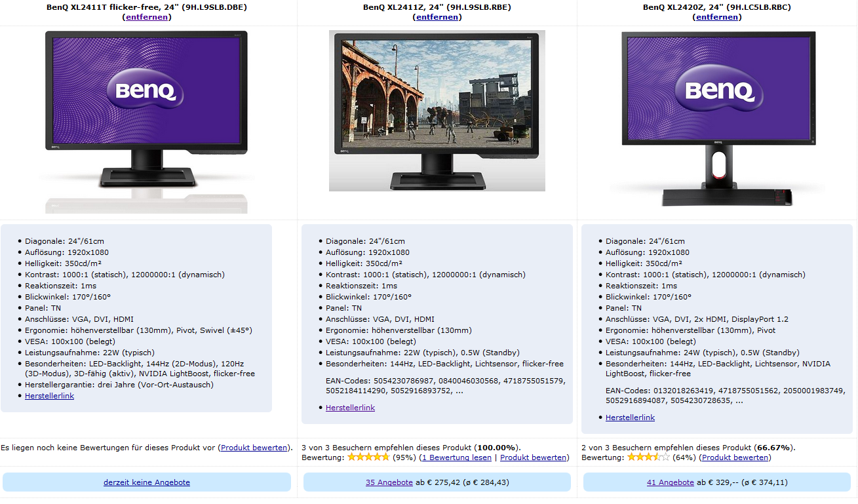Open the 41 Angebote link

pyautogui.click(x=670, y=482)
